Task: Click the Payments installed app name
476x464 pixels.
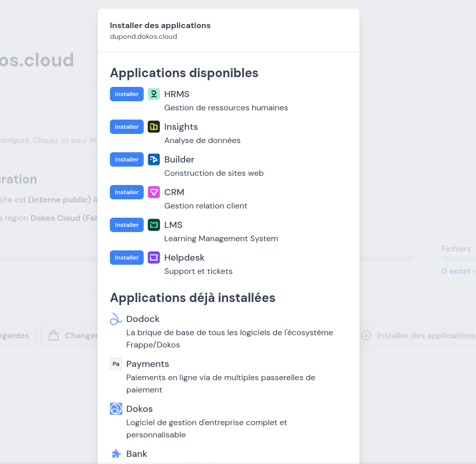Action: point(148,364)
